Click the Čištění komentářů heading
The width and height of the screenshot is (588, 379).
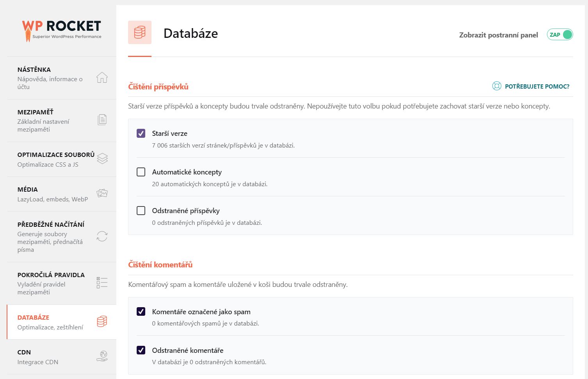[x=160, y=265]
